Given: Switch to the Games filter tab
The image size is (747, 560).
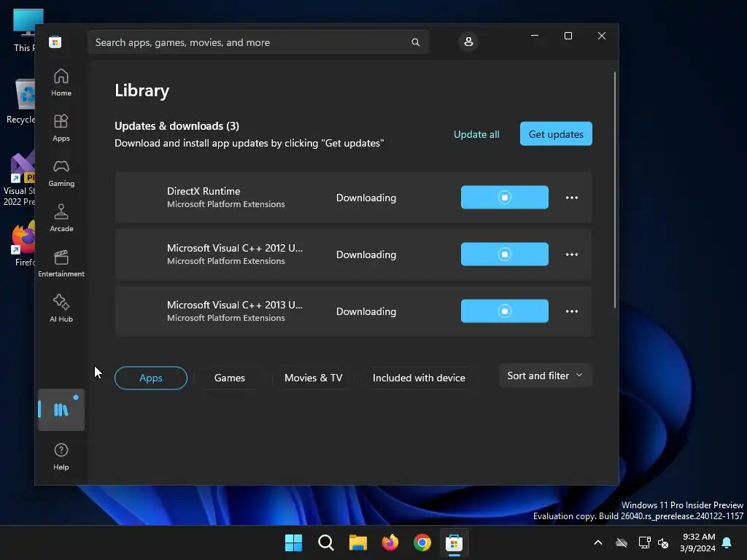Looking at the screenshot, I should tap(230, 378).
